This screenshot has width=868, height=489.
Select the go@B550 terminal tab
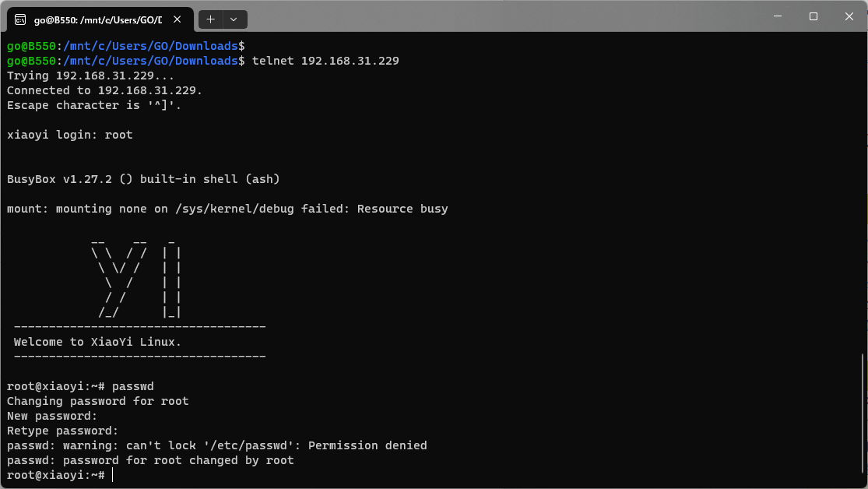click(x=100, y=19)
